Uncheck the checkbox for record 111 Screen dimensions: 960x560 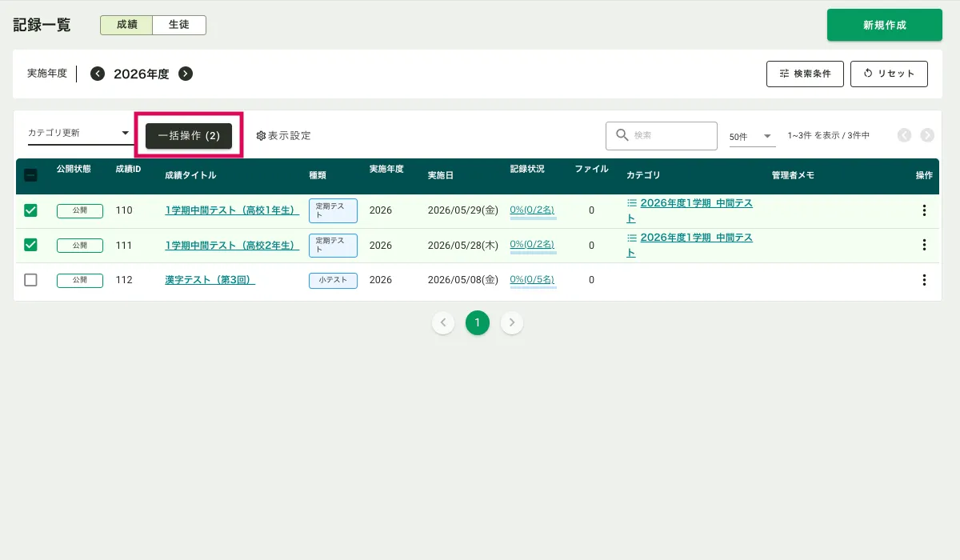click(x=30, y=245)
